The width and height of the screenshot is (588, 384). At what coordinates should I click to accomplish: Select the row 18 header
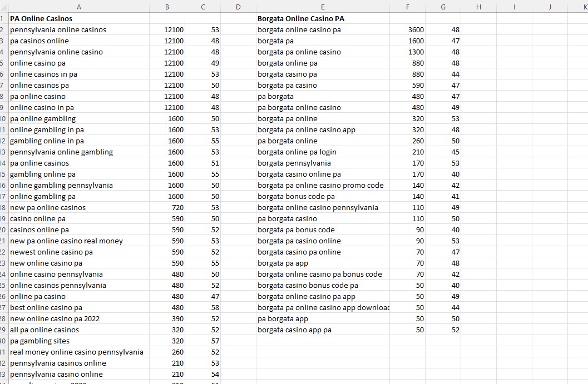click(4, 207)
